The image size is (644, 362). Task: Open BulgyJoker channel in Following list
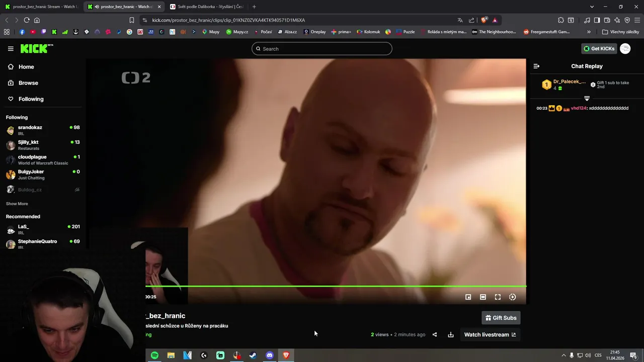43,174
